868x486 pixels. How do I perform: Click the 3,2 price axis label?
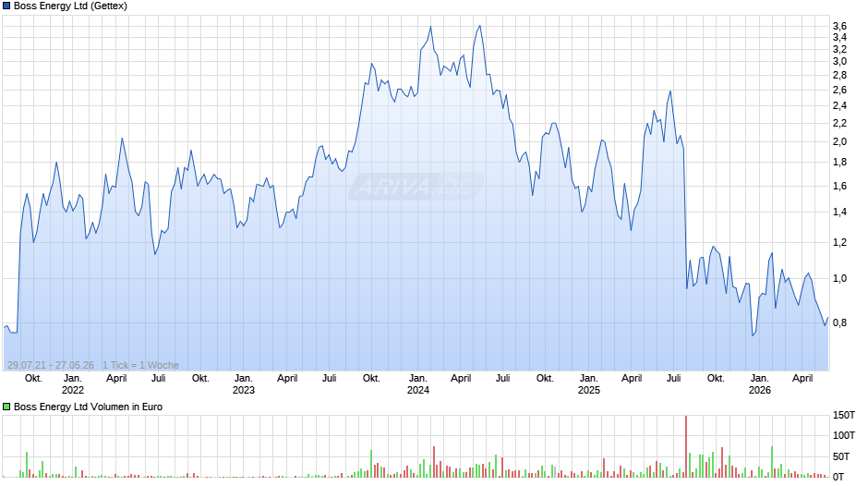(839, 50)
